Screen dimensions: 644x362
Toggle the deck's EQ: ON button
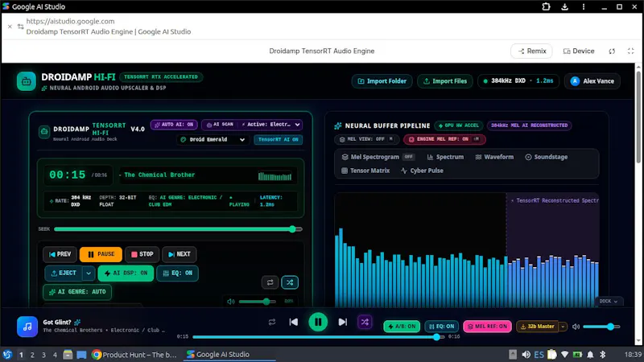pyautogui.click(x=177, y=274)
